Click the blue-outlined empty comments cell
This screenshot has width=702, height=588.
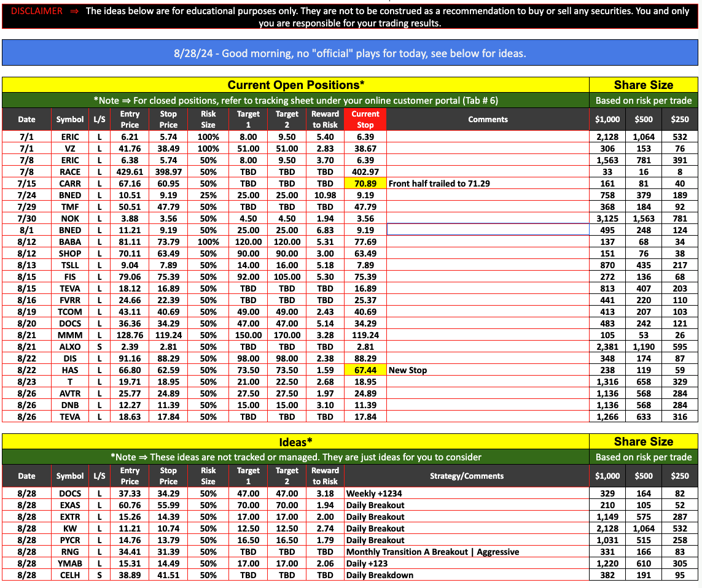point(488,230)
